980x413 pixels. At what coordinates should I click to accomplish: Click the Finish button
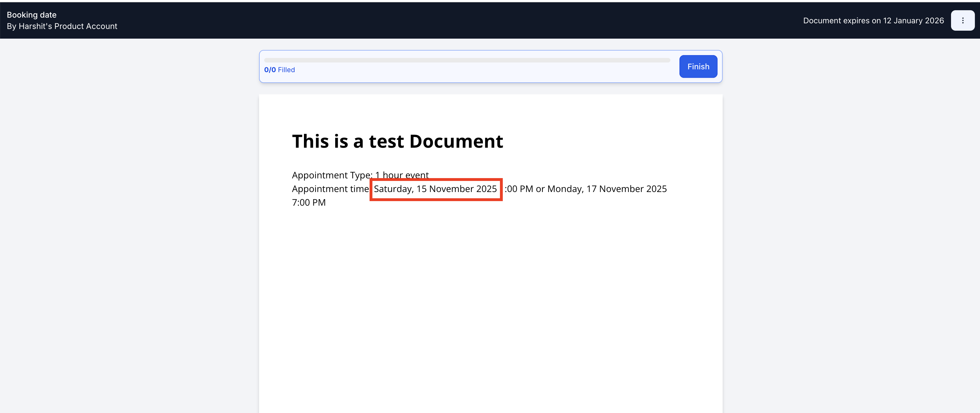[x=698, y=66]
